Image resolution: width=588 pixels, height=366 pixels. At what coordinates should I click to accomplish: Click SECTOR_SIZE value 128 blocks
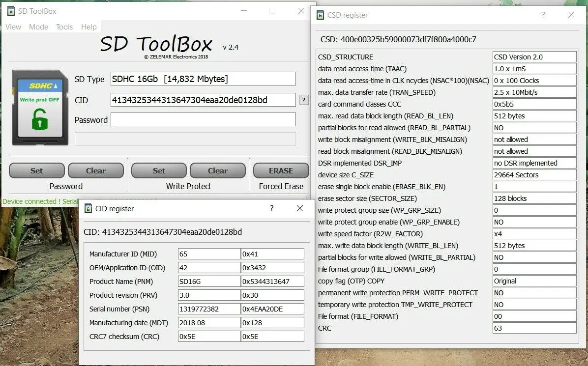[x=534, y=198]
